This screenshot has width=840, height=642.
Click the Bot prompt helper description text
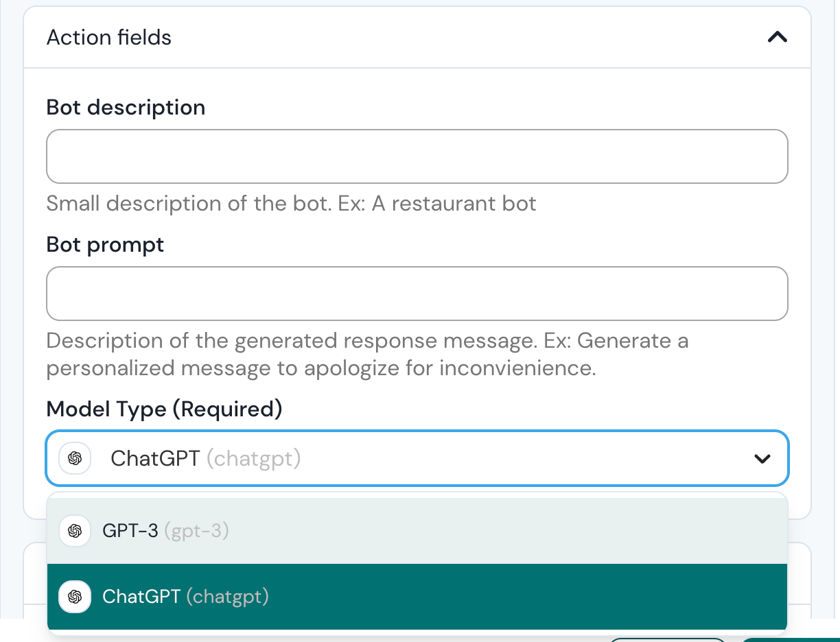[x=367, y=355]
